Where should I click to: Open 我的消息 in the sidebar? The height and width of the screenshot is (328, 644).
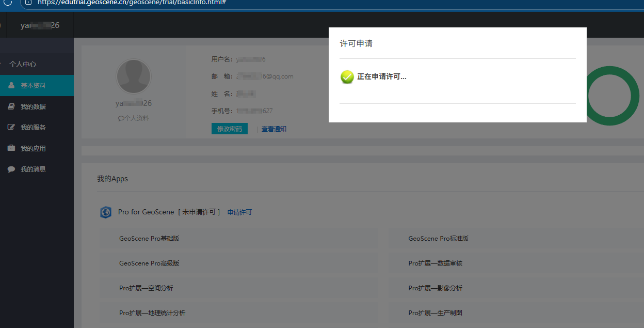coord(37,169)
